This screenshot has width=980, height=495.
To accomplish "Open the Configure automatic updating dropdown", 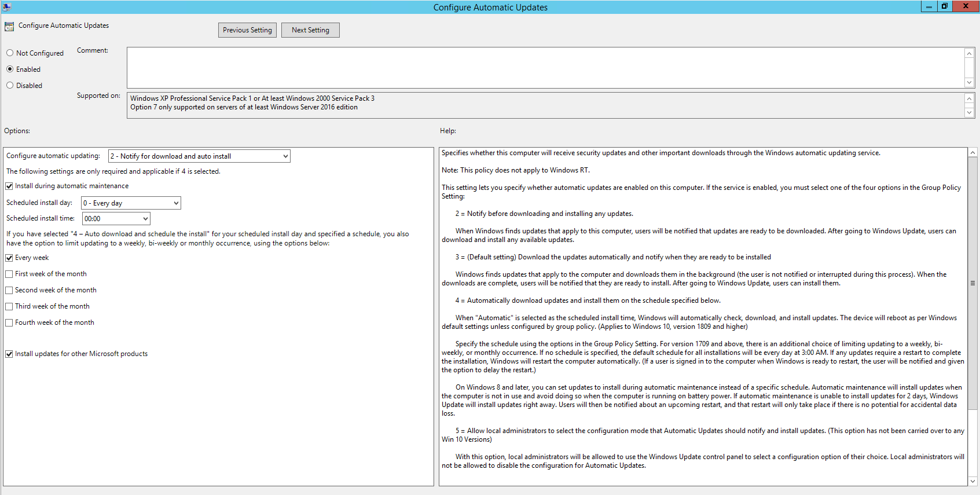I will tap(199, 156).
